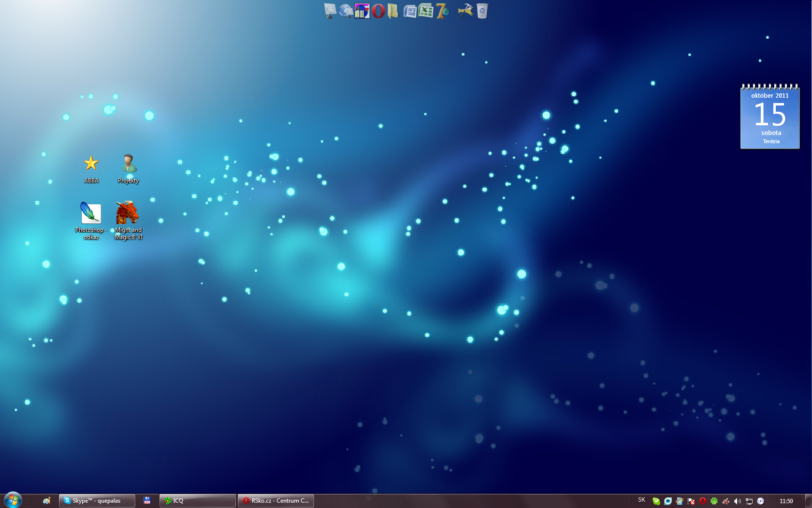Click the blue eye tray icon
The width and height of the screenshot is (812, 508).
click(667, 501)
